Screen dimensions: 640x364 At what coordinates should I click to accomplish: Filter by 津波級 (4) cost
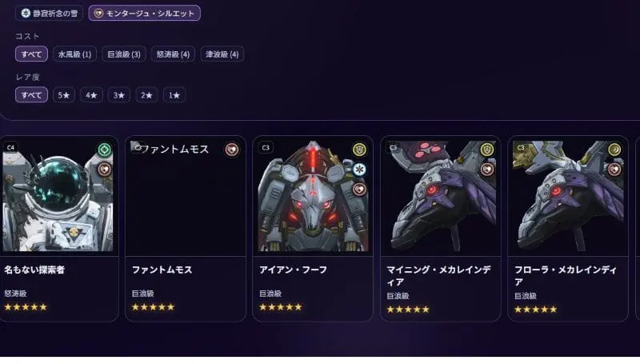click(222, 54)
